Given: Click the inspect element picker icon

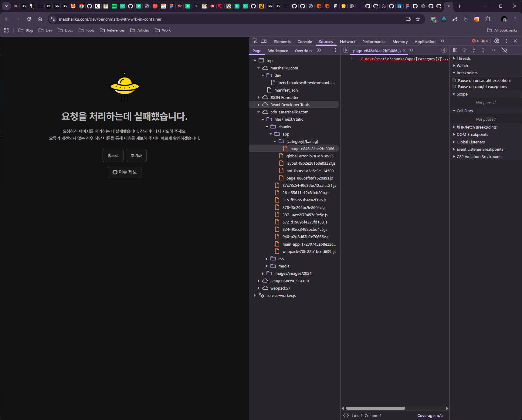Looking at the screenshot, I should pos(255,41).
